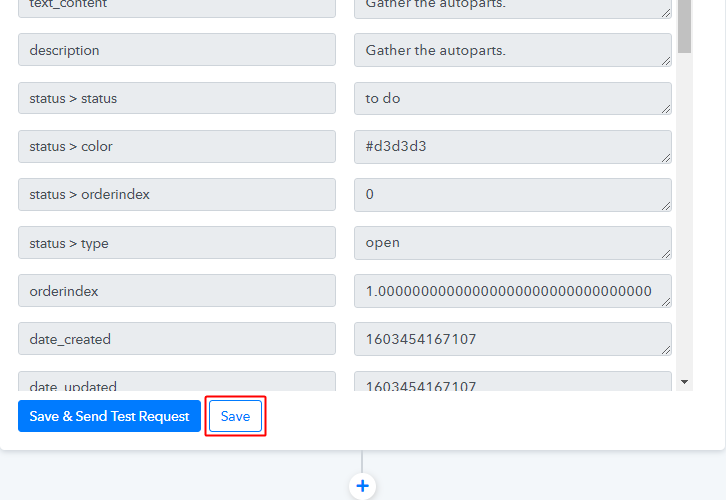
Task: Click the 'open' value field
Action: pyautogui.click(x=513, y=243)
